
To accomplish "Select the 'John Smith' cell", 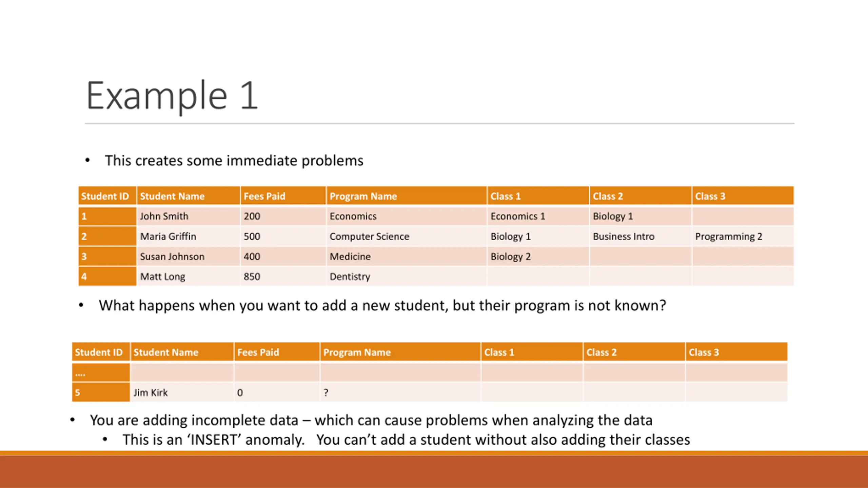I will point(188,216).
